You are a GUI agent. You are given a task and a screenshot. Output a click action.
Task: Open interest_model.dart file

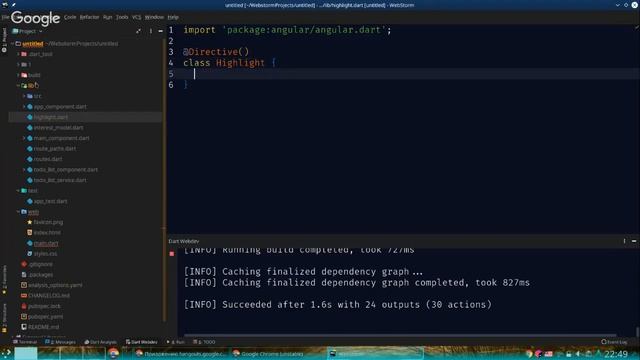tap(58, 128)
